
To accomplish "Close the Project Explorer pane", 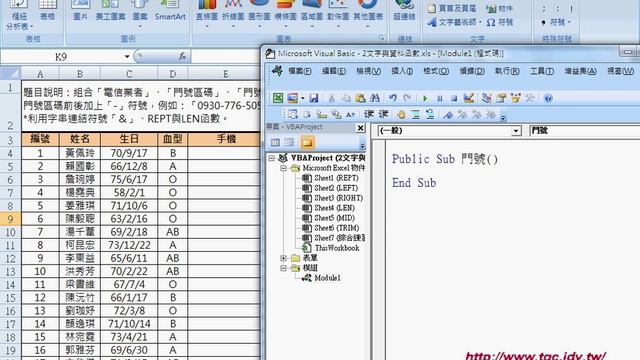I will pyautogui.click(x=360, y=128).
